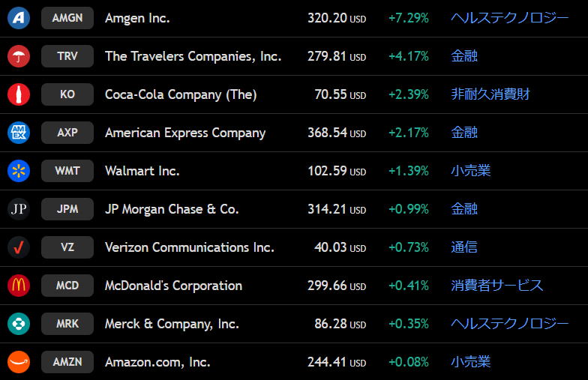Click the McDonald's golden arches logo
588x380 pixels.
[x=19, y=286]
